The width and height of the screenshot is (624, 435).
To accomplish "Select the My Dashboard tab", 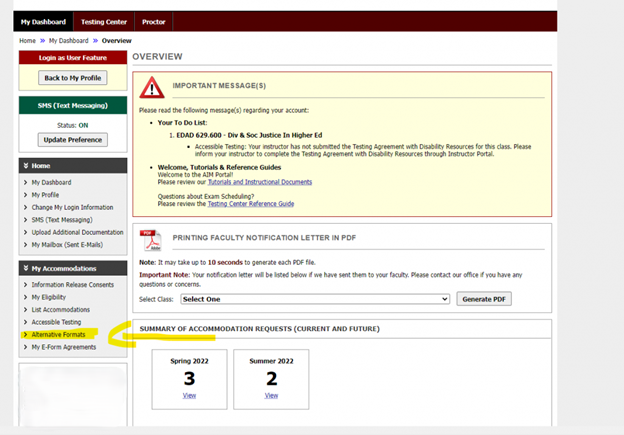I will [x=43, y=21].
